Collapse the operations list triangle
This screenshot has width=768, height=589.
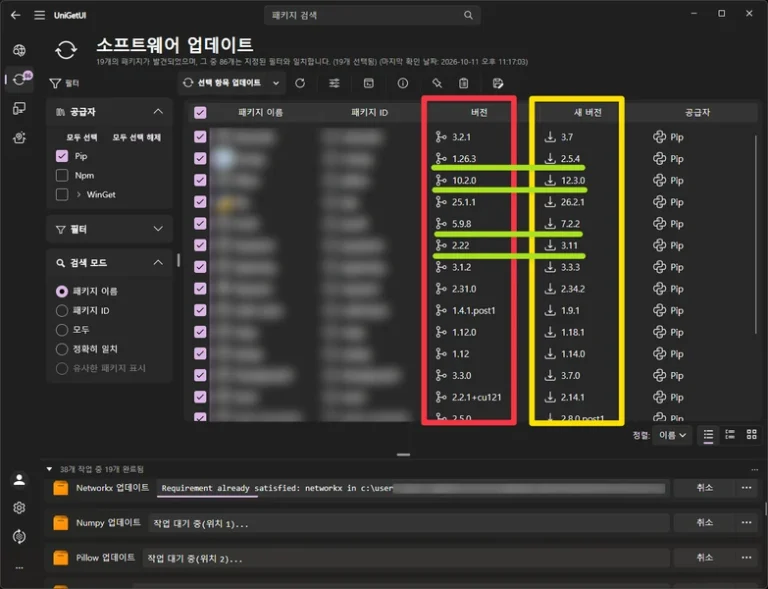[x=49, y=469]
